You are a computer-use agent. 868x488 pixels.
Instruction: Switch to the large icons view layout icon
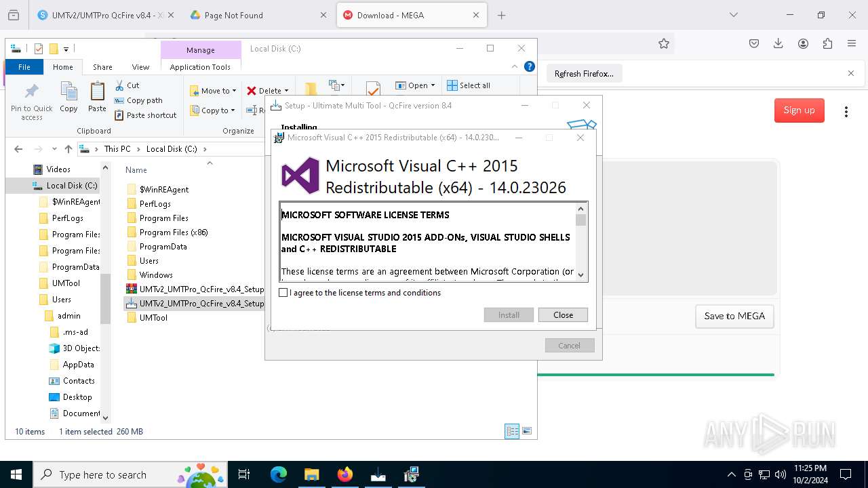pyautogui.click(x=527, y=431)
